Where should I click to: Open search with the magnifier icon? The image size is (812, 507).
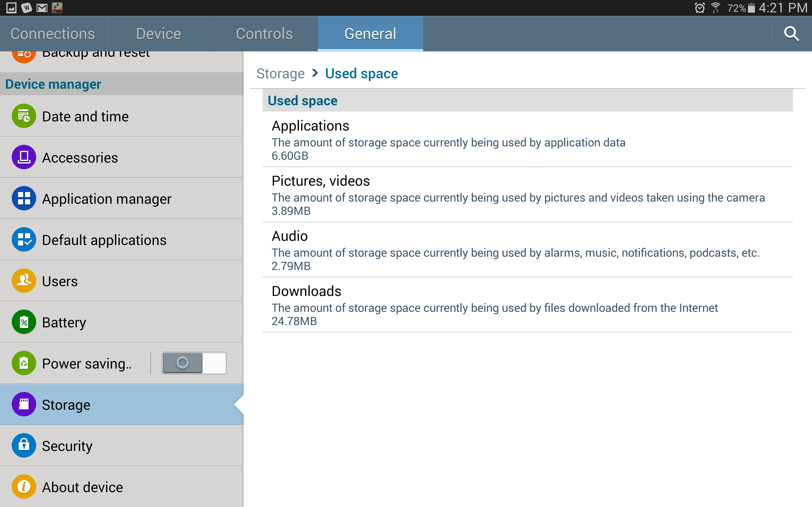pyautogui.click(x=791, y=34)
